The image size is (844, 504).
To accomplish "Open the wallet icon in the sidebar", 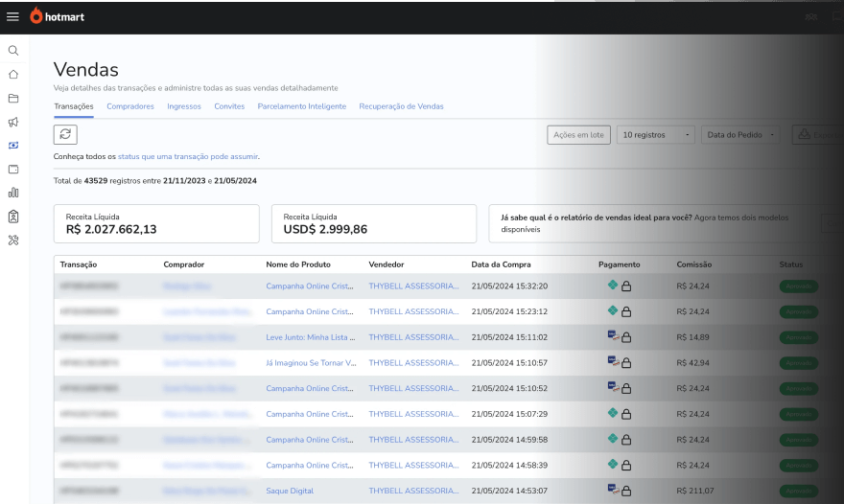I will tap(13, 169).
